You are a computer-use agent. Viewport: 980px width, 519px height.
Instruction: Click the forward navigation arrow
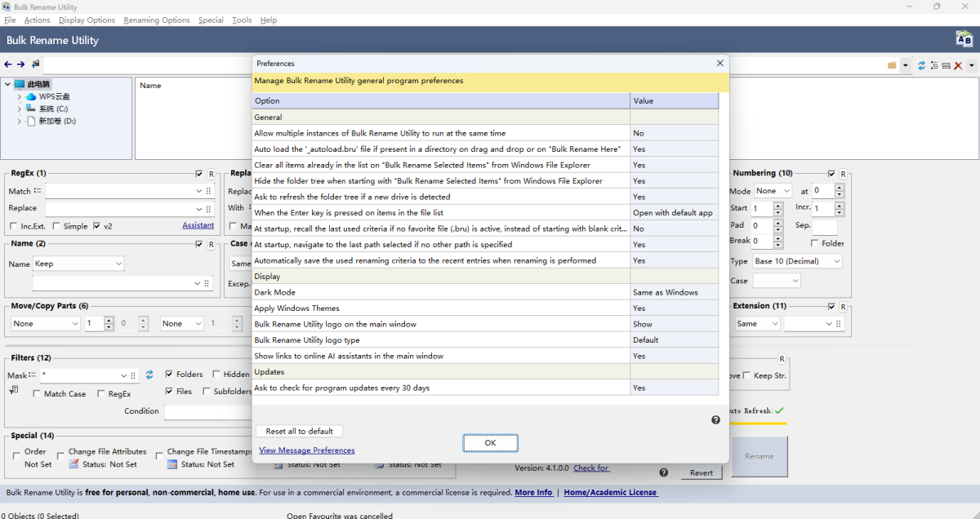20,64
